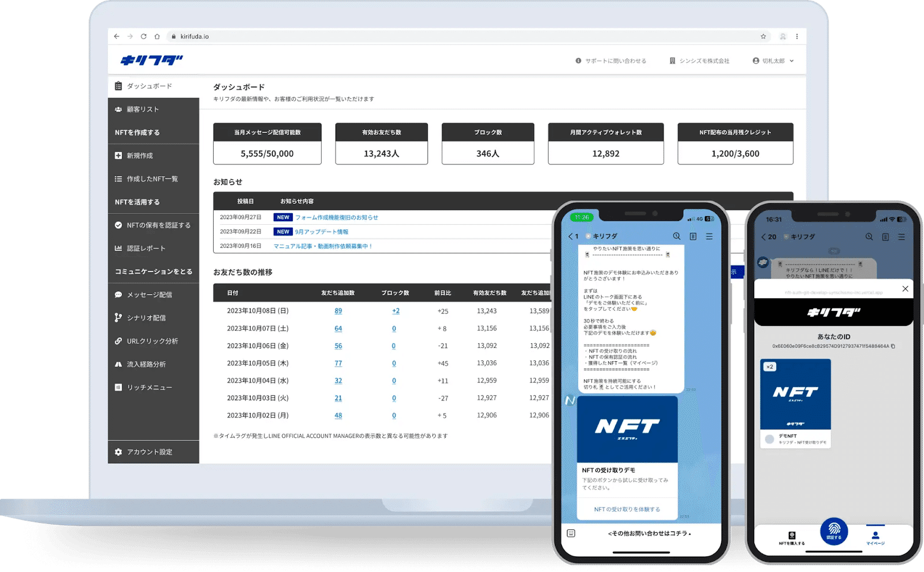924x572 pixels.
Task: Click the browser home icon
Action: tap(157, 36)
